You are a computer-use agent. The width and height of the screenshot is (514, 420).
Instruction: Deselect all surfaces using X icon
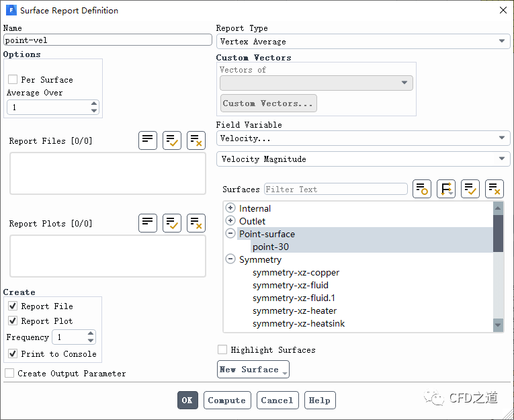click(x=495, y=189)
